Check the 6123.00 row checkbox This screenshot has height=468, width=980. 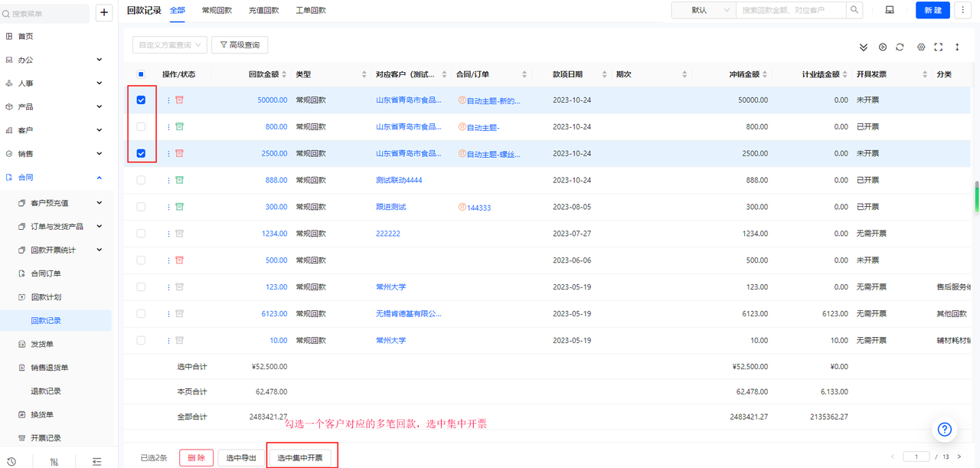coord(141,314)
